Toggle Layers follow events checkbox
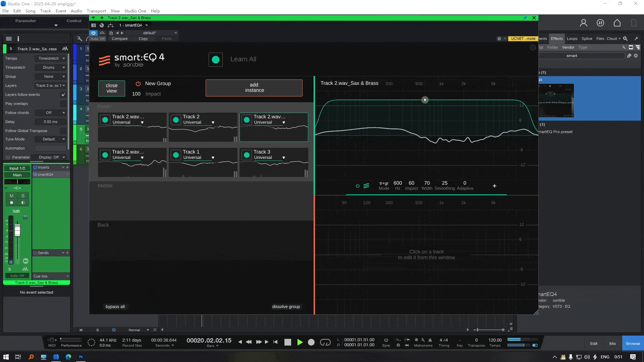The height and width of the screenshot is (362, 644). [63, 95]
